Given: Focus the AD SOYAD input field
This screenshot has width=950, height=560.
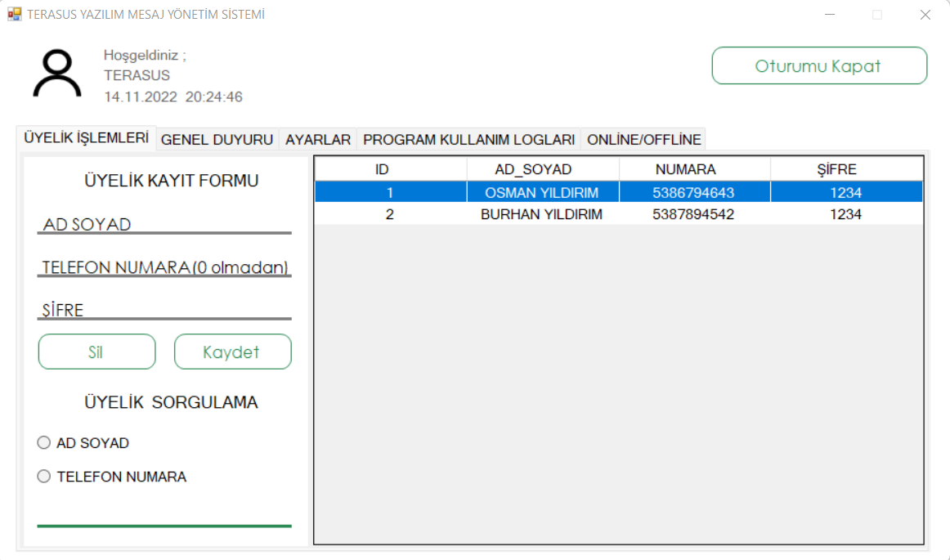Looking at the screenshot, I should tap(164, 224).
